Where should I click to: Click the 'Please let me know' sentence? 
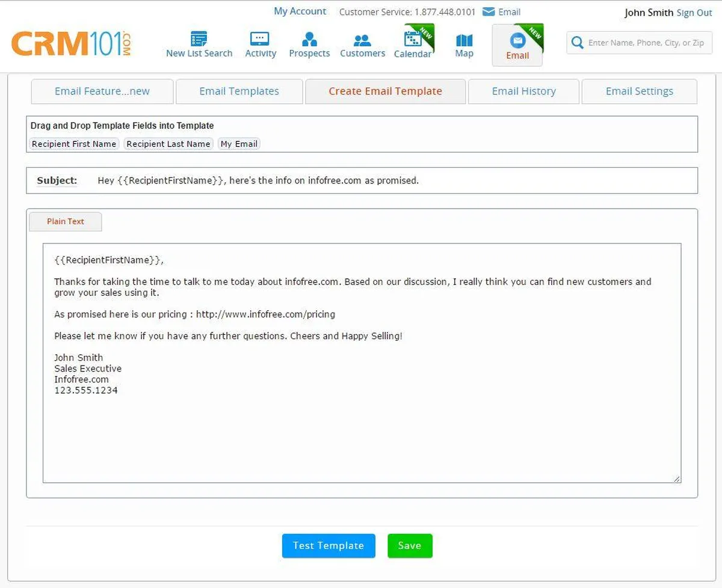click(x=229, y=335)
